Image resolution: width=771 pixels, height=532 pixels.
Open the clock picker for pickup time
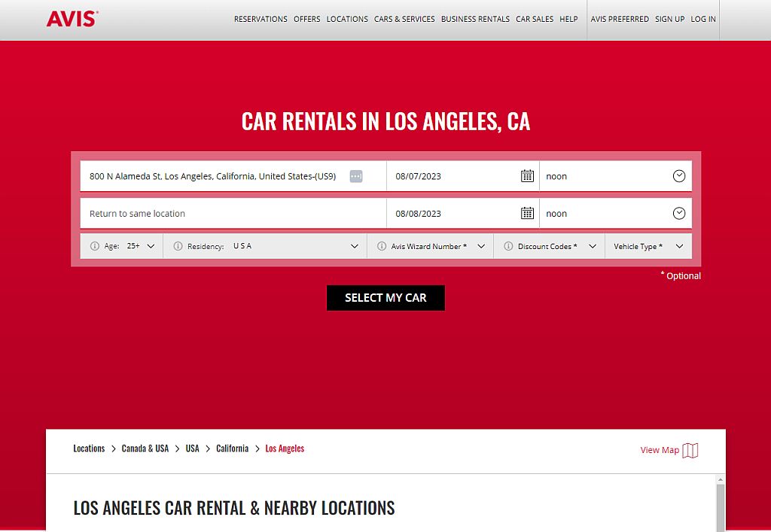pyautogui.click(x=679, y=175)
